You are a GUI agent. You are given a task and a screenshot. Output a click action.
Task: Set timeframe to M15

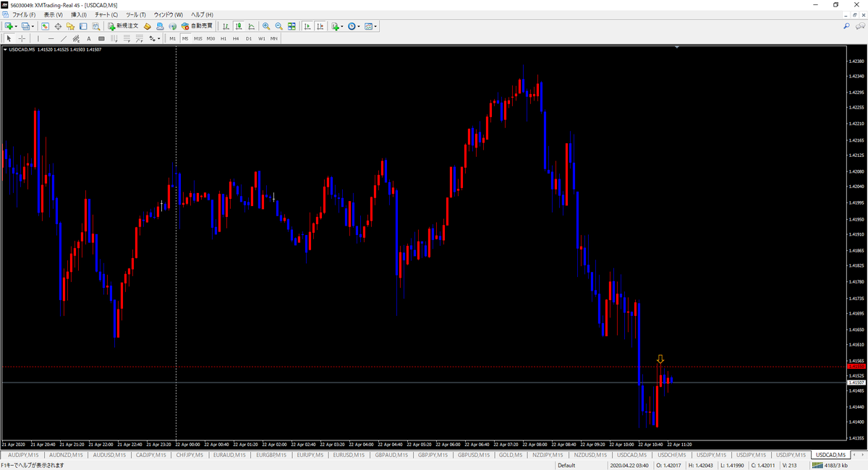(197, 38)
